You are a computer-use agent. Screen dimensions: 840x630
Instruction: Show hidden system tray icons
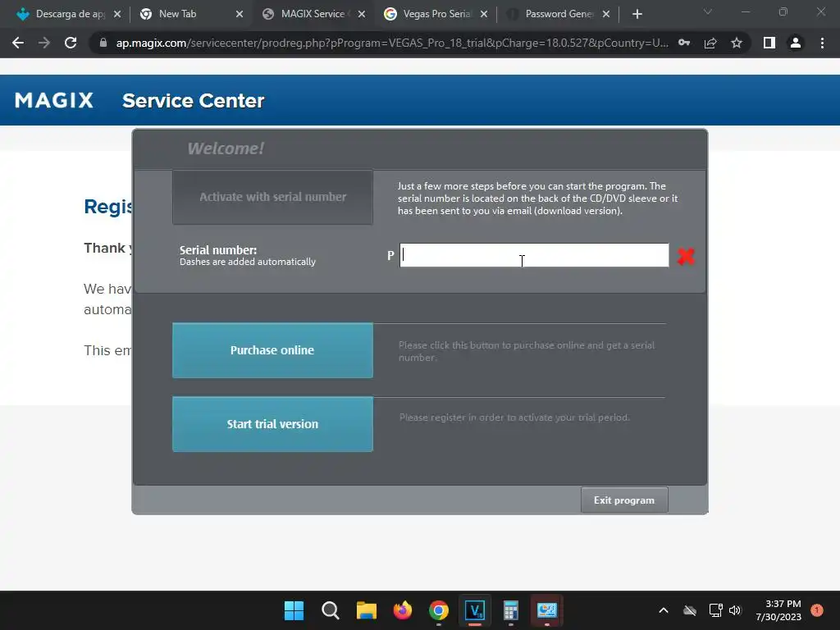pos(663,610)
